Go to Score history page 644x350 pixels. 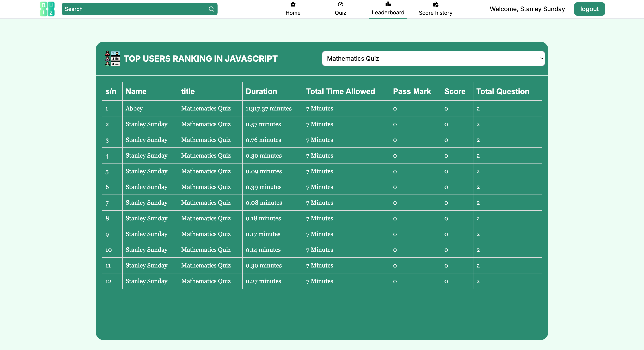pyautogui.click(x=435, y=13)
